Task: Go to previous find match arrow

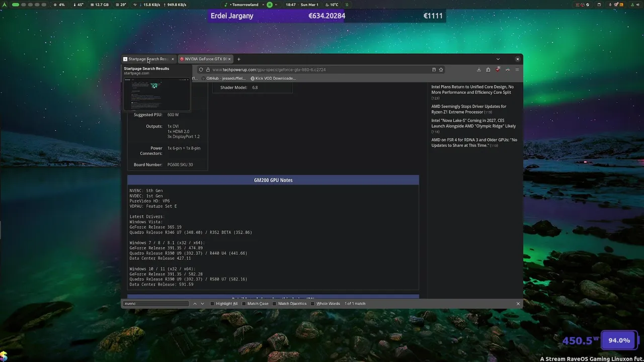Action: (x=195, y=304)
